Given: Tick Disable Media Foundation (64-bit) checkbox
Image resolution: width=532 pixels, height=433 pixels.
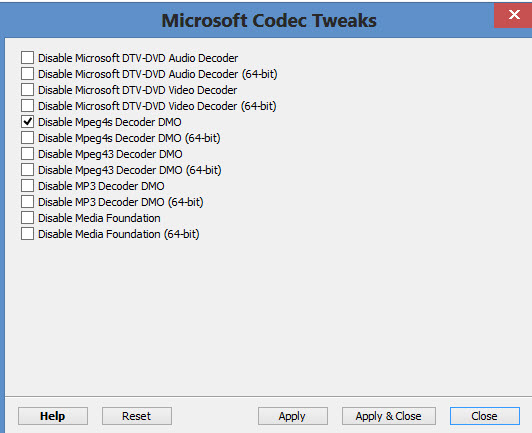Looking at the screenshot, I should [27, 233].
